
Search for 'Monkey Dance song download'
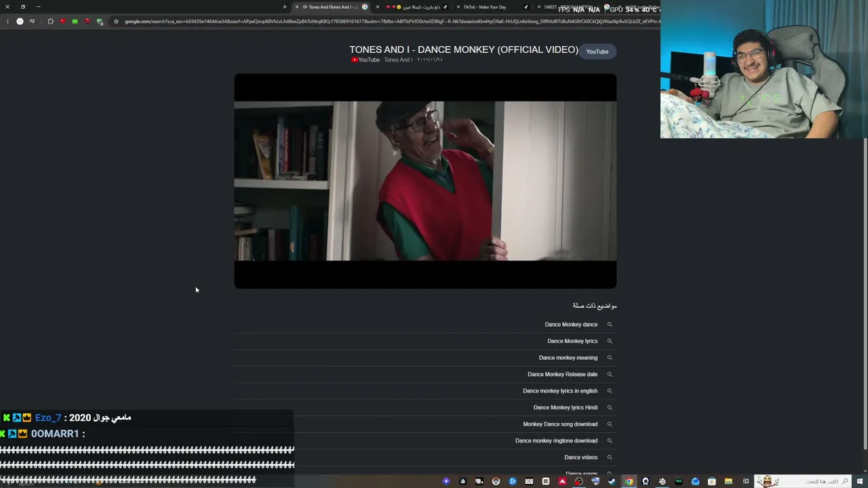560,424
